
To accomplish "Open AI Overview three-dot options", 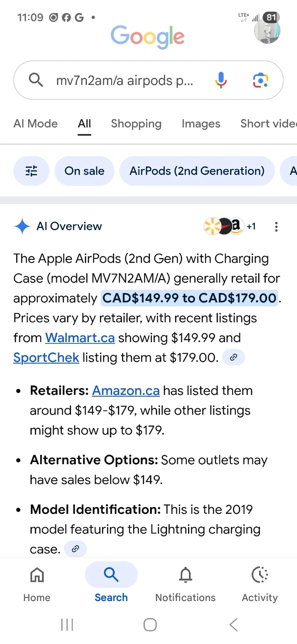I will (276, 227).
